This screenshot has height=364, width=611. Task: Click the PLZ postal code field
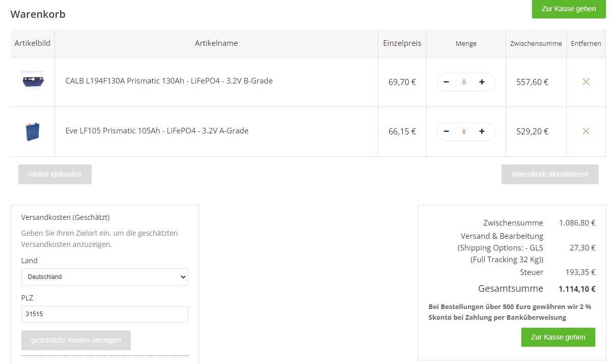105,314
